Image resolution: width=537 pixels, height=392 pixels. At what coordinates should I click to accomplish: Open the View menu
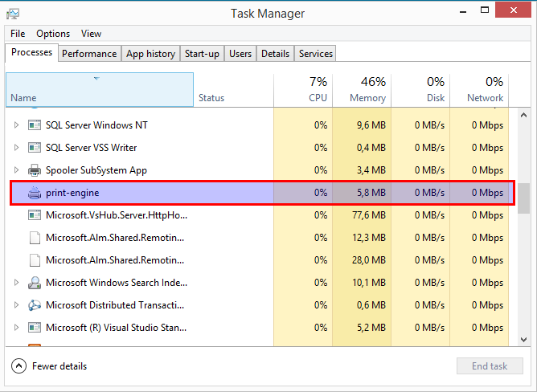tap(91, 34)
